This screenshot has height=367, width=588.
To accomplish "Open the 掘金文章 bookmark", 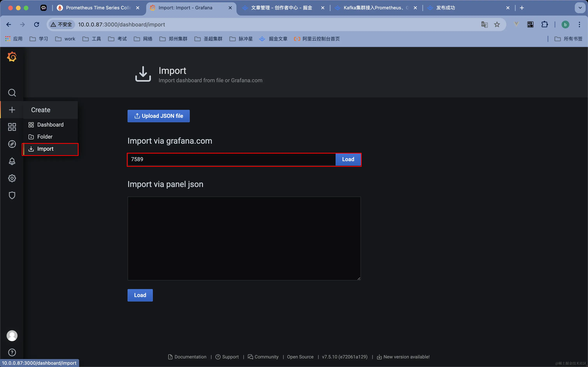I will tap(273, 39).
